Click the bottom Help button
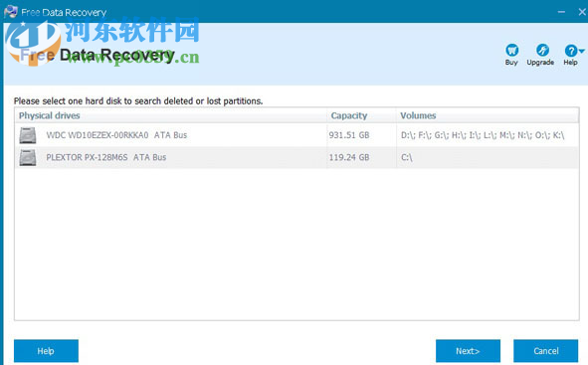Viewport: 588px width, 365px height. tap(46, 351)
